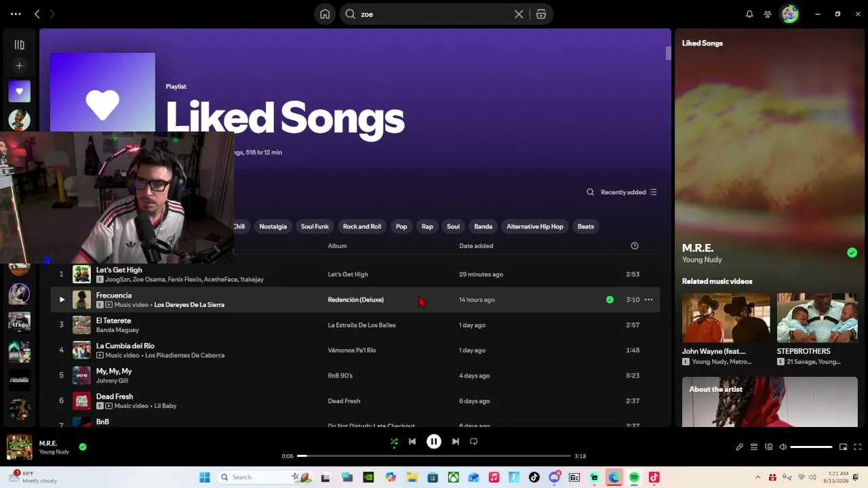This screenshot has height=488, width=868.
Task: Seek in the song progress bar
Action: click(434, 456)
